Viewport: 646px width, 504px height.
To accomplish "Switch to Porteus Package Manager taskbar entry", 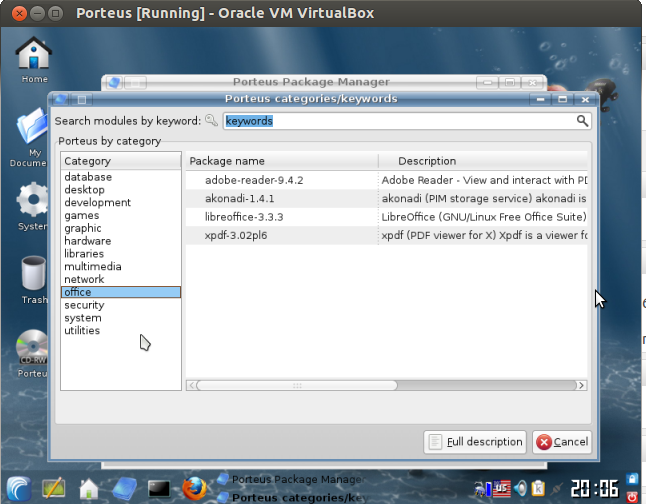I will pos(291,479).
